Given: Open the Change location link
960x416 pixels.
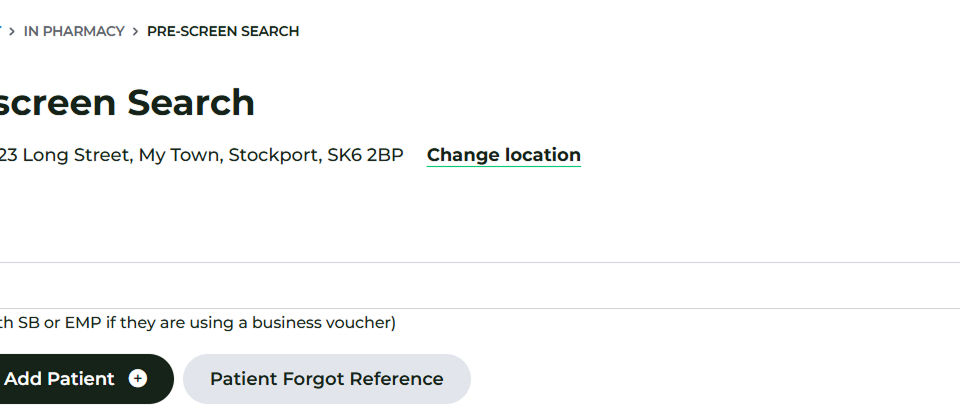Looking at the screenshot, I should point(503,155).
